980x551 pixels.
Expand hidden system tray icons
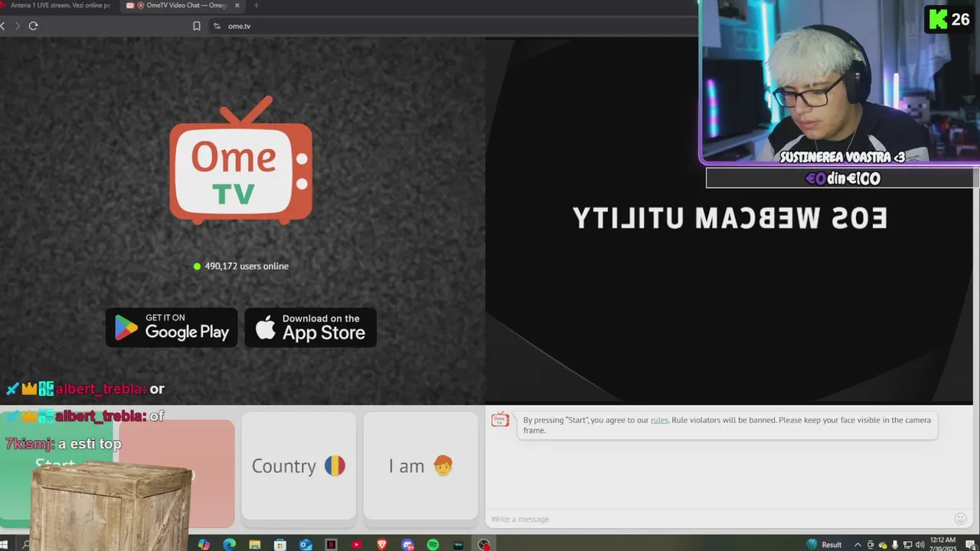click(857, 545)
